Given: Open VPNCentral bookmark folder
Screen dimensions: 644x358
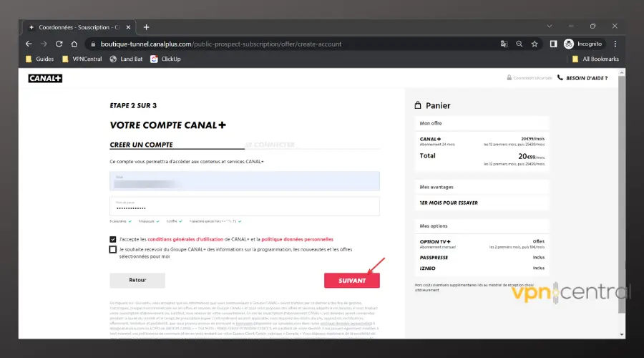Looking at the screenshot, I should coord(82,59).
